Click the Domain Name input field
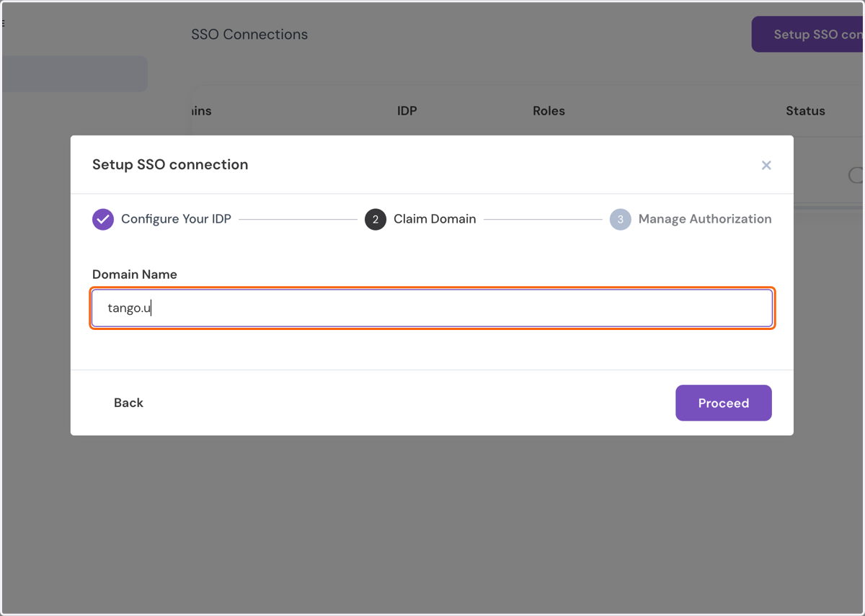Viewport: 865px width, 616px height. (432, 308)
